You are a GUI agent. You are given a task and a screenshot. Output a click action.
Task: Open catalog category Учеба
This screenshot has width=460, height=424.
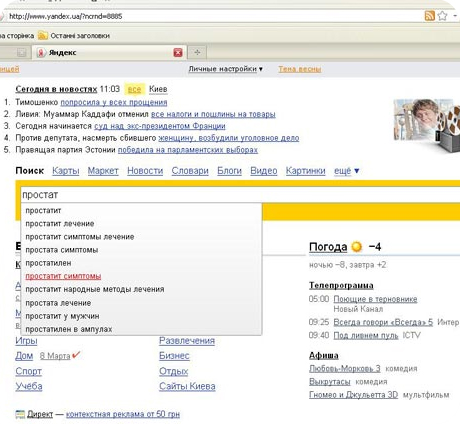[x=29, y=386]
